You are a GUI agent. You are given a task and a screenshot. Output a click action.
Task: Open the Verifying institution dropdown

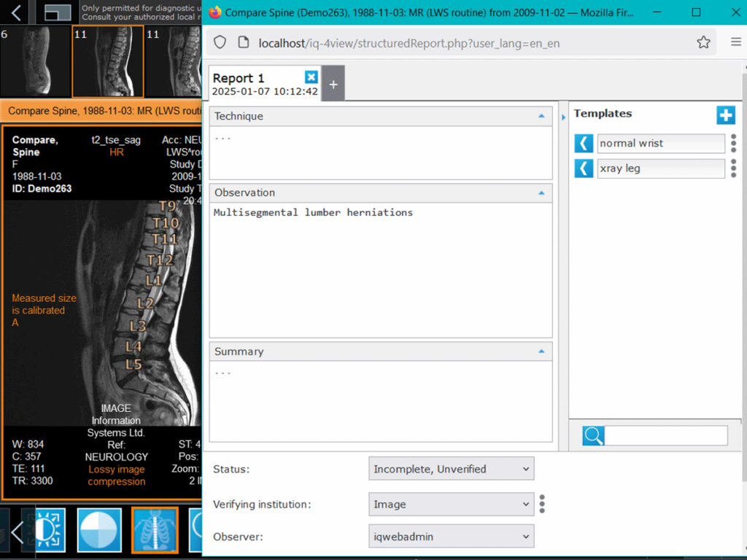point(451,504)
